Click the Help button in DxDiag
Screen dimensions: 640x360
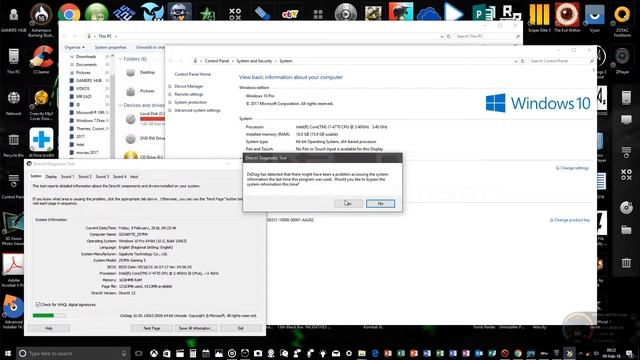pos(49,328)
